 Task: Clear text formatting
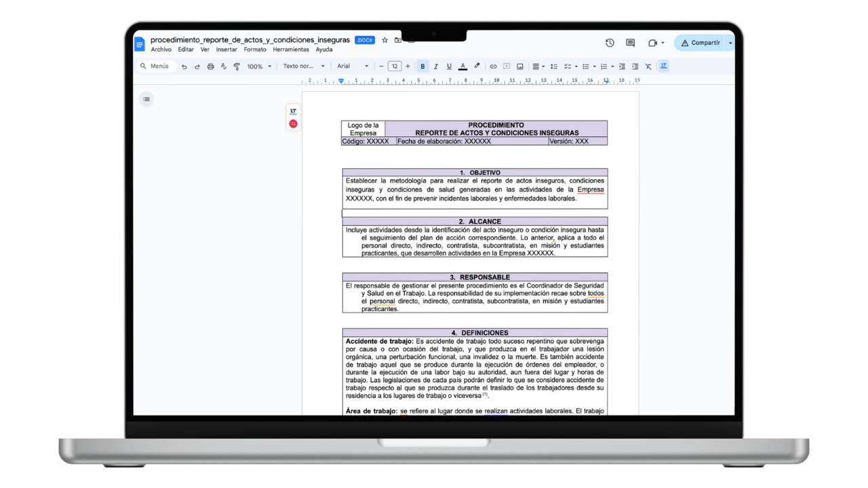tap(648, 66)
